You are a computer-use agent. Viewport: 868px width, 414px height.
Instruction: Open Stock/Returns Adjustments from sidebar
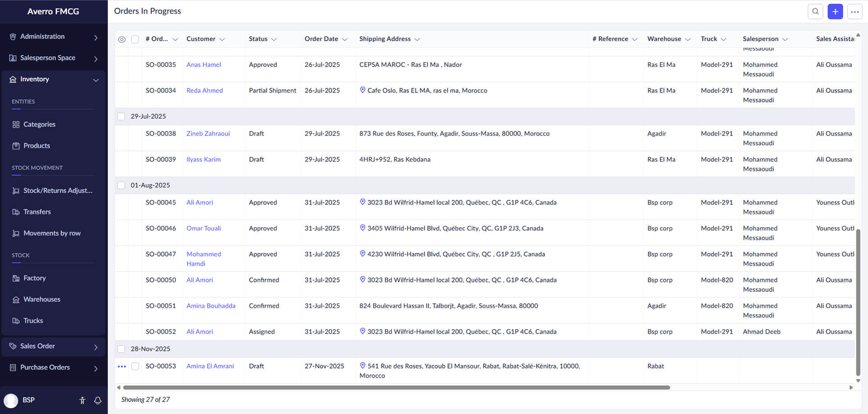tap(56, 190)
